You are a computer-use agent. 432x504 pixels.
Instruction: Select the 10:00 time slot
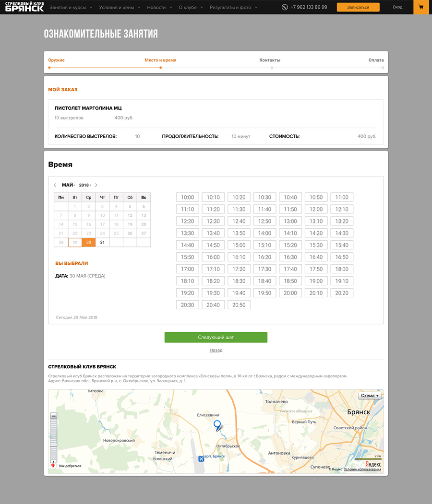[188, 198]
